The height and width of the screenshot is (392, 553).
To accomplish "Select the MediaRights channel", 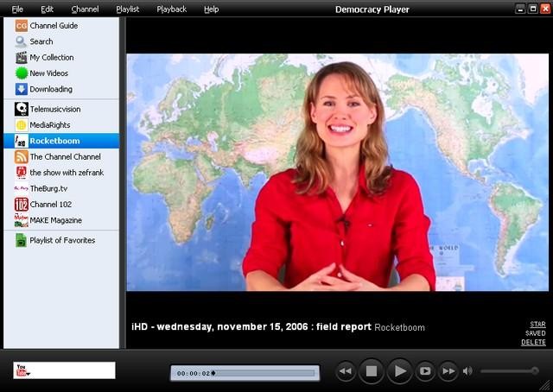I will (49, 125).
